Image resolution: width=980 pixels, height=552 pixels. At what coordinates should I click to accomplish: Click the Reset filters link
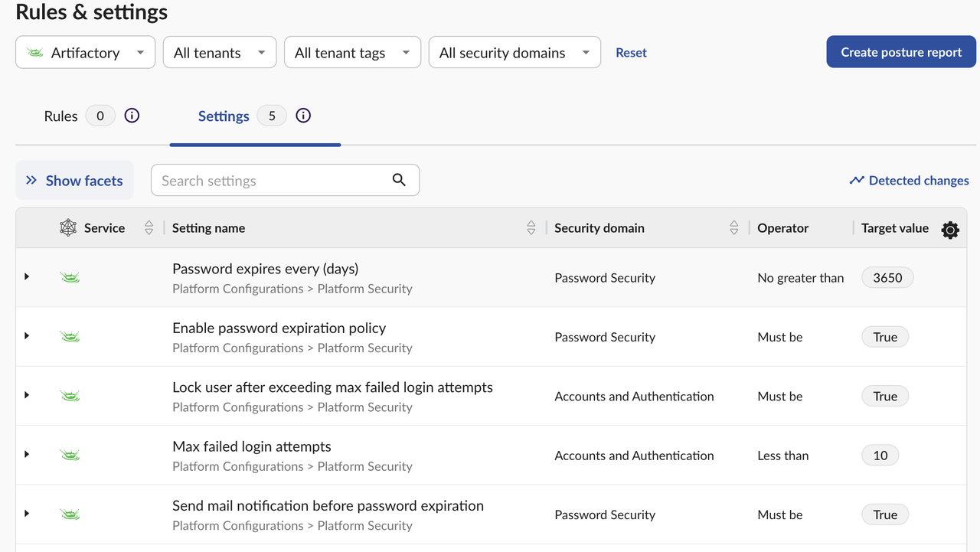pos(631,53)
